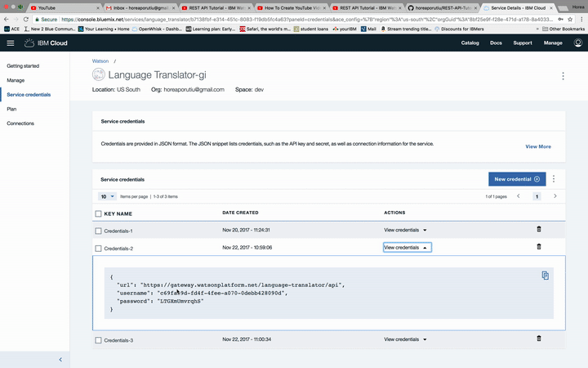Click the browser address bar URL
This screenshot has height=368, width=588.
click(307, 19)
